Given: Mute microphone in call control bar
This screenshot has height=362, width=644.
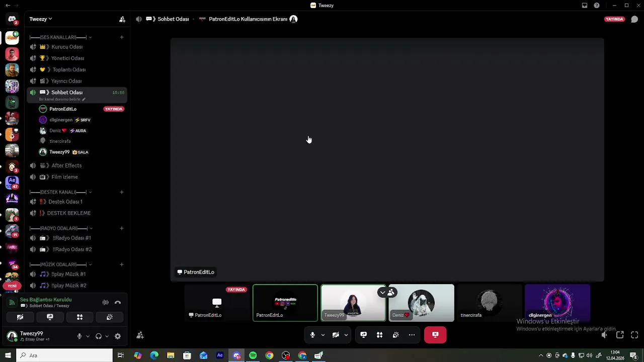Looking at the screenshot, I should click(x=312, y=335).
